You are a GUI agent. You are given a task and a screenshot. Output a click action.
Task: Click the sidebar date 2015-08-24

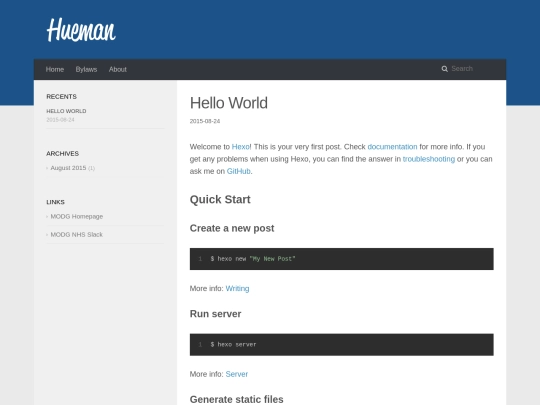[x=60, y=120]
